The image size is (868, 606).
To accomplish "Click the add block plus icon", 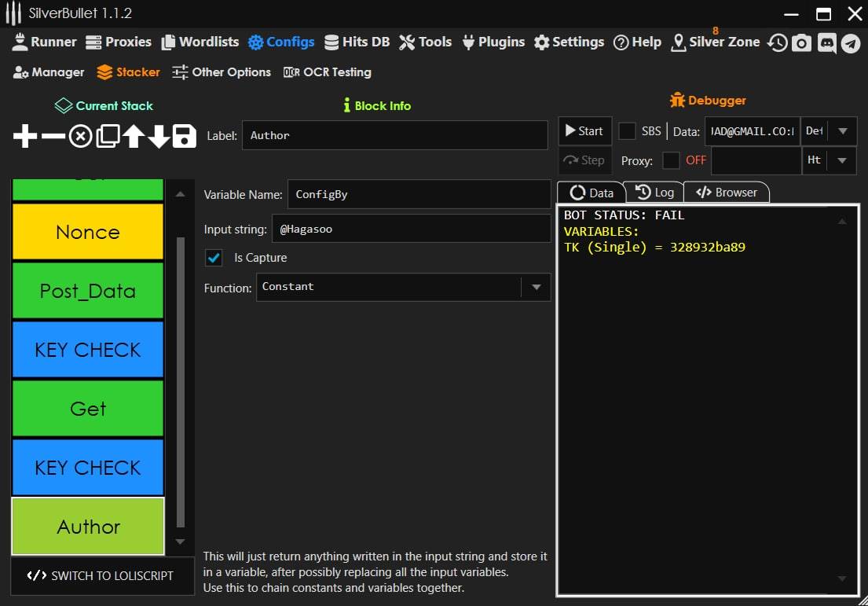I will (25, 137).
